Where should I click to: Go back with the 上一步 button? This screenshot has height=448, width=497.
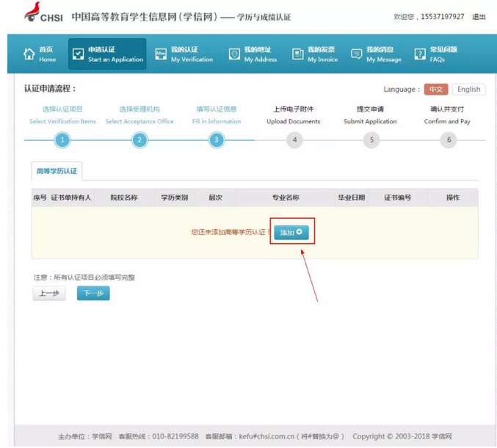click(x=48, y=294)
